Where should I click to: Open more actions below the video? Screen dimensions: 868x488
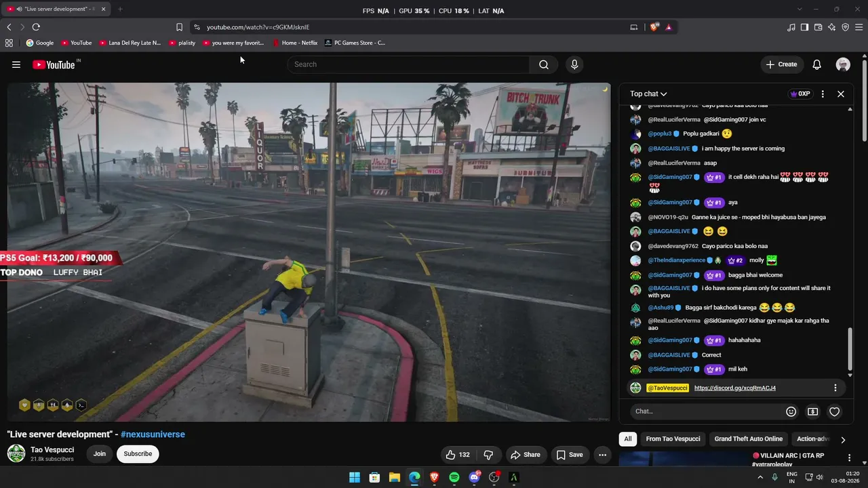602,455
